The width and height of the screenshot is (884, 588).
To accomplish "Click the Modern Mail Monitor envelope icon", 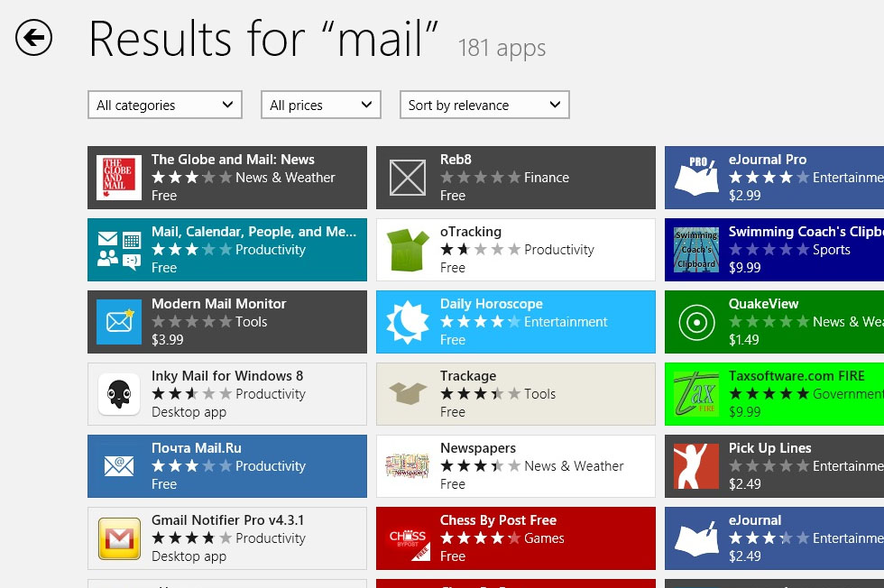I will pyautogui.click(x=119, y=322).
